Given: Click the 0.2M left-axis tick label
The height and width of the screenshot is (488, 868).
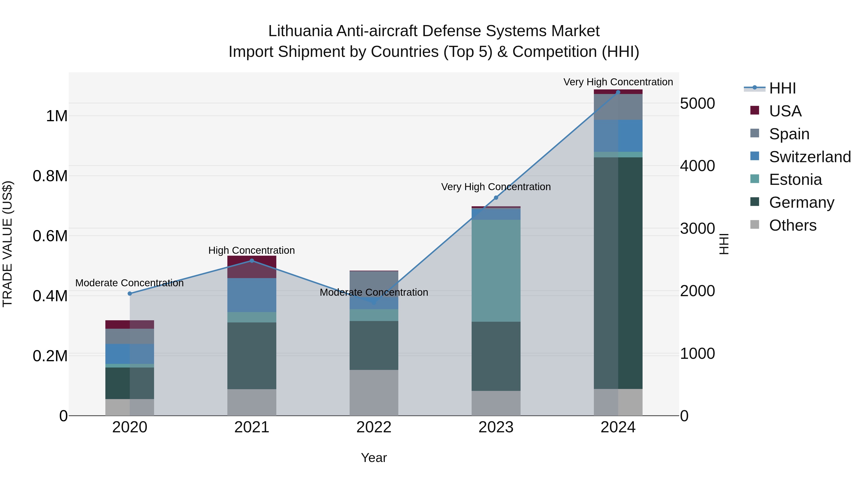Looking at the screenshot, I should [50, 356].
